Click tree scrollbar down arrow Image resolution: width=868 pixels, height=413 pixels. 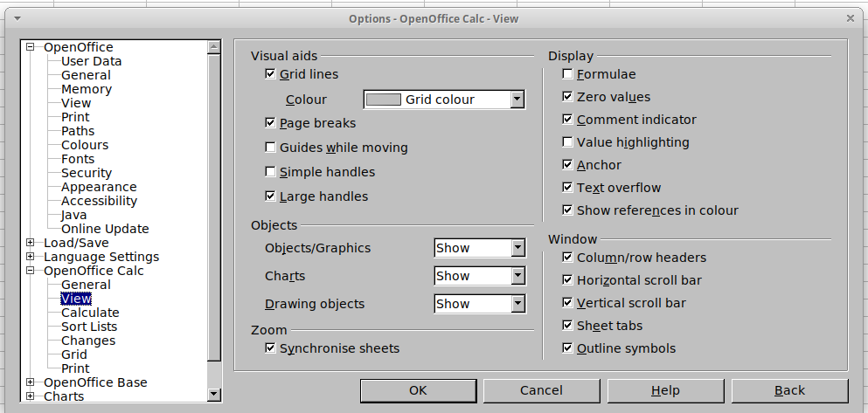click(x=213, y=394)
